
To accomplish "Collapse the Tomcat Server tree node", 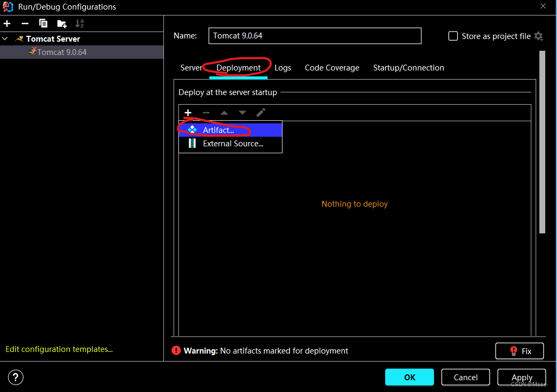I will [5, 39].
